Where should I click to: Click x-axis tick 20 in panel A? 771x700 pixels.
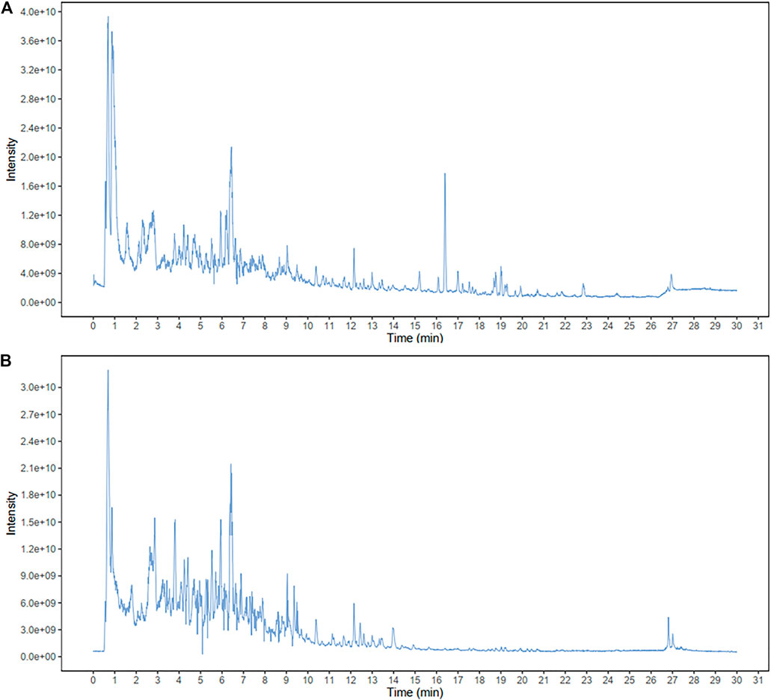click(x=522, y=326)
